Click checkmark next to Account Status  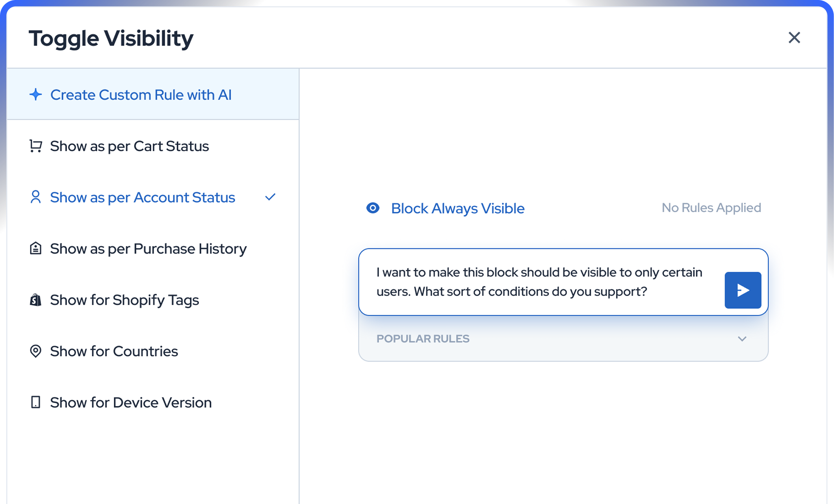pyautogui.click(x=270, y=197)
